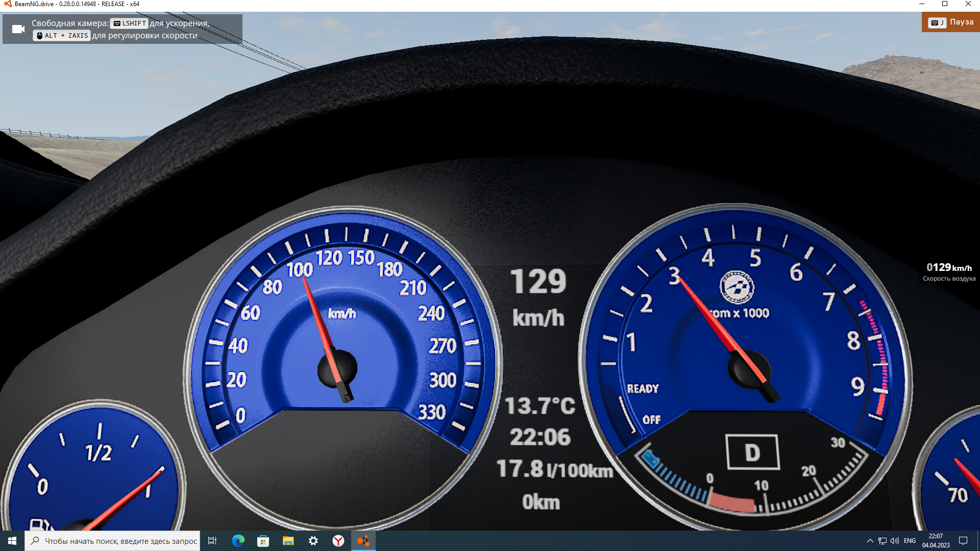Click the free camera icon
Screen dimensions: 980x551
[18, 29]
